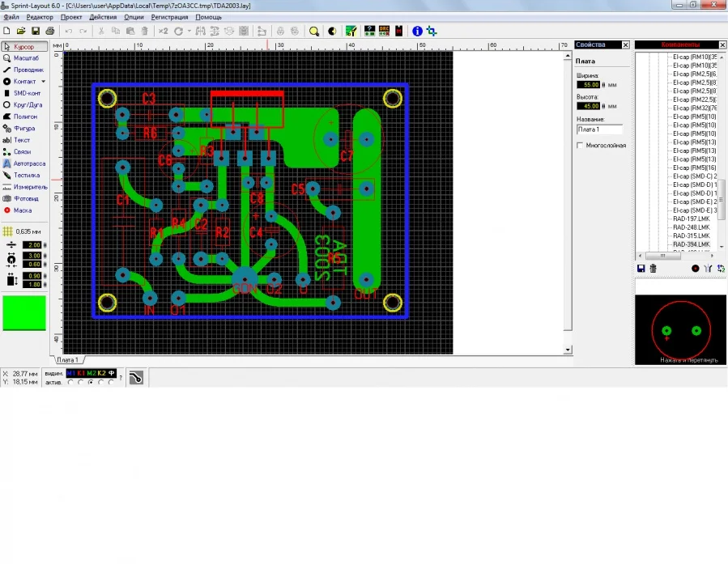The width and height of the screenshot is (728, 564).
Task: Click the Save floppy disk icon
Action: coord(36,31)
